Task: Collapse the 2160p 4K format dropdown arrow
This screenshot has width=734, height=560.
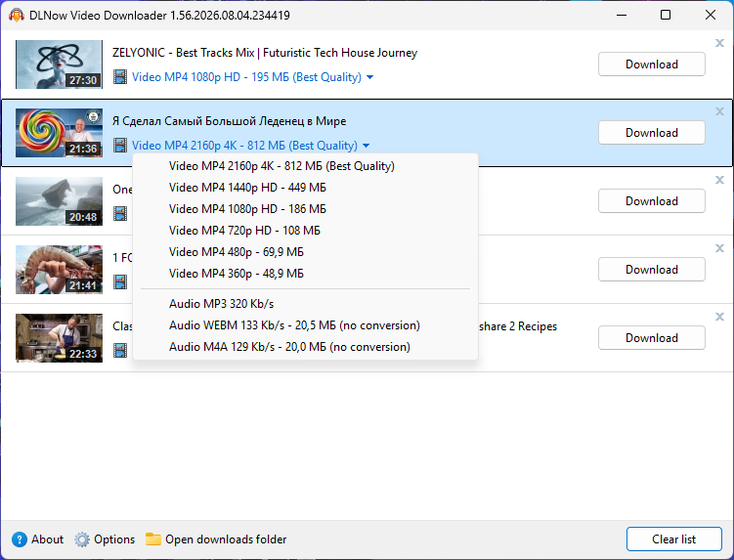Action: pyautogui.click(x=367, y=146)
